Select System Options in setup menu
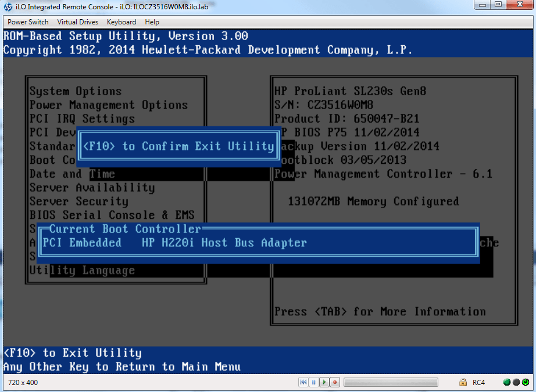 click(x=76, y=91)
